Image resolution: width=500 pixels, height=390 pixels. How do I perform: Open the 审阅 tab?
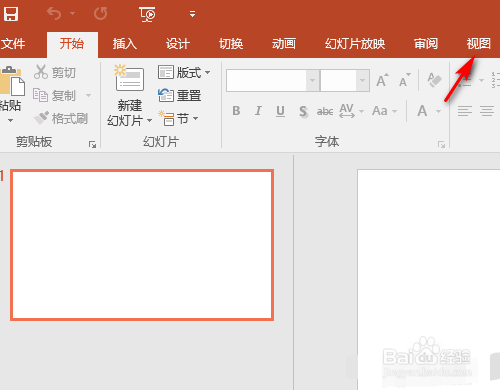tap(426, 44)
